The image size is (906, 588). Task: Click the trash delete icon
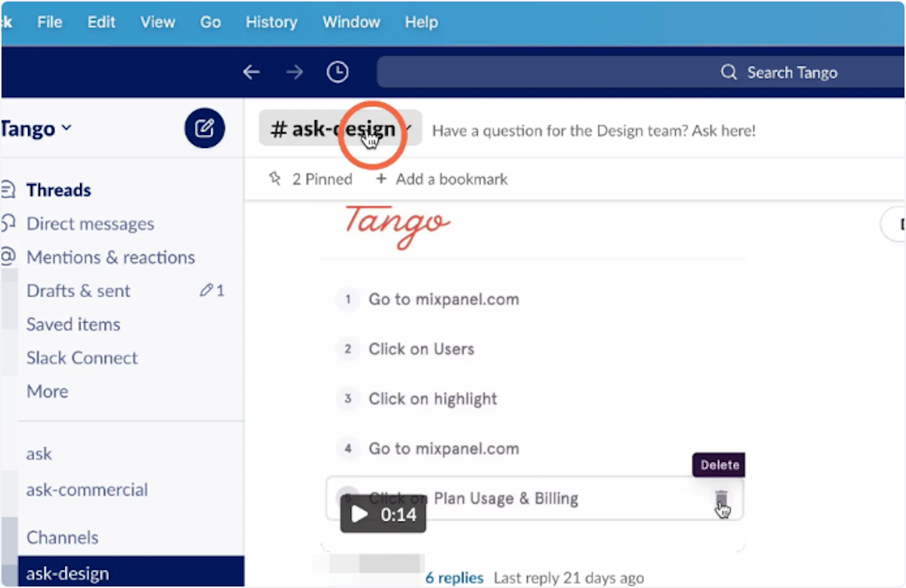pyautogui.click(x=722, y=498)
